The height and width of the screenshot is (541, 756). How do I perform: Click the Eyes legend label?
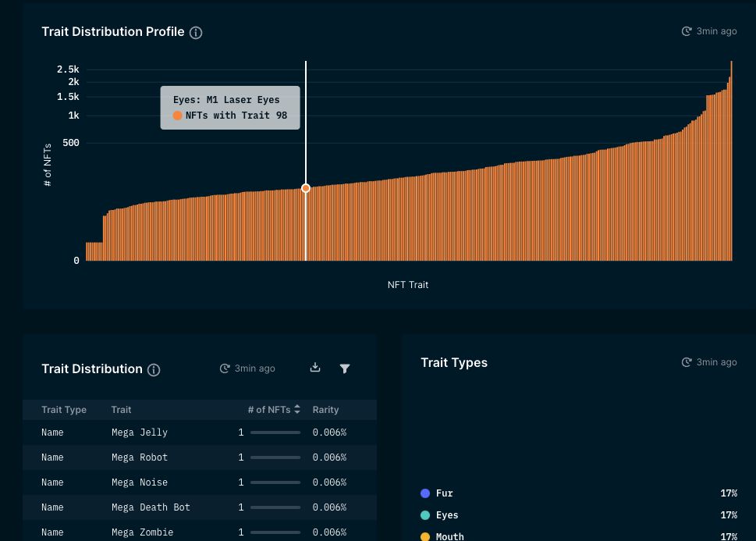pos(447,515)
